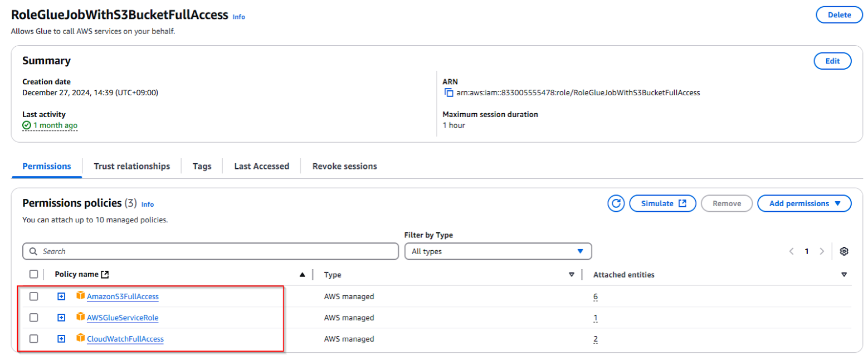Click the AmazonS3FullAccess orange policy icon

point(80,296)
